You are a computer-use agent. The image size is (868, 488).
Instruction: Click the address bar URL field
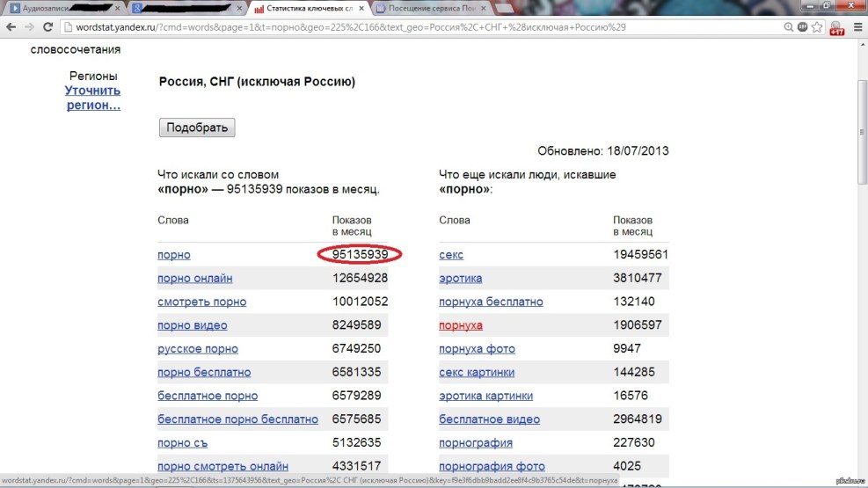point(396,27)
